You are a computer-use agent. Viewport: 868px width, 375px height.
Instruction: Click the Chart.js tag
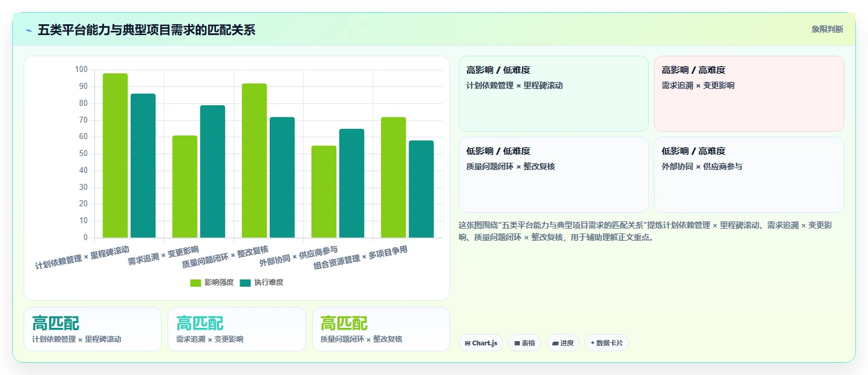pyautogui.click(x=481, y=343)
